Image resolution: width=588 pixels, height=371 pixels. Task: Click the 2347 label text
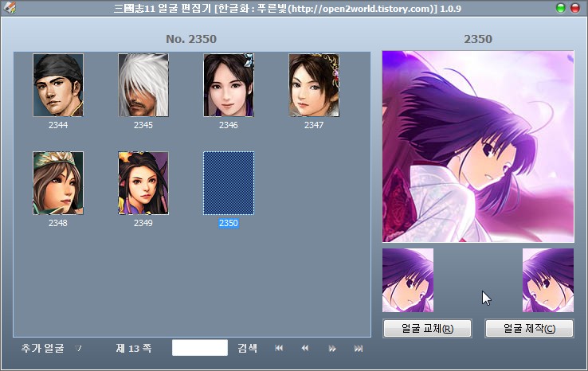(314, 125)
